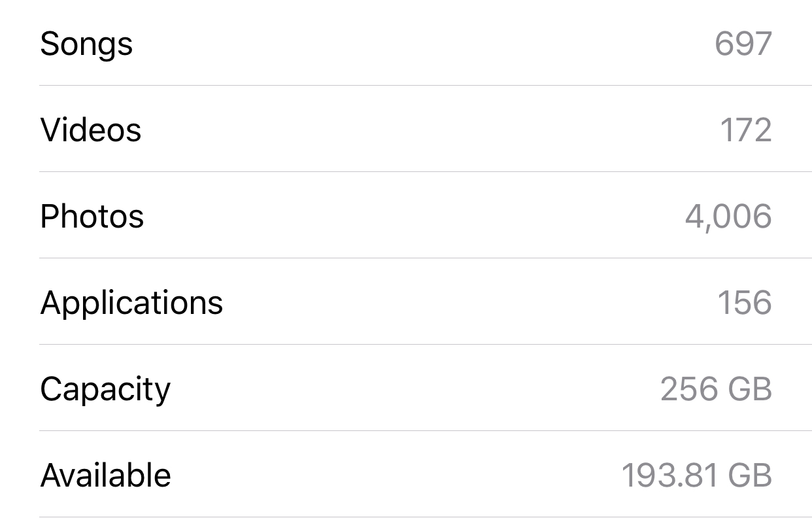Tap the Capacity label
Image resolution: width=812 pixels, height=518 pixels.
(x=105, y=390)
